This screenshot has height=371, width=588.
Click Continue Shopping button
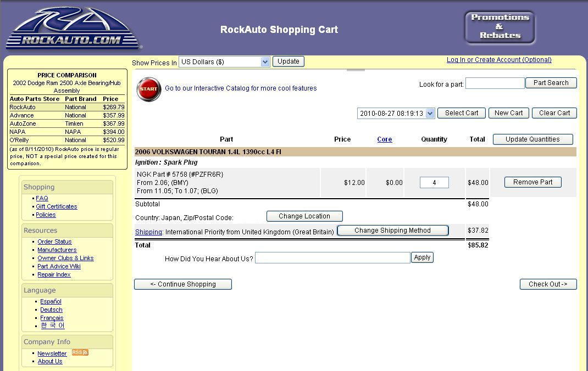(x=183, y=284)
